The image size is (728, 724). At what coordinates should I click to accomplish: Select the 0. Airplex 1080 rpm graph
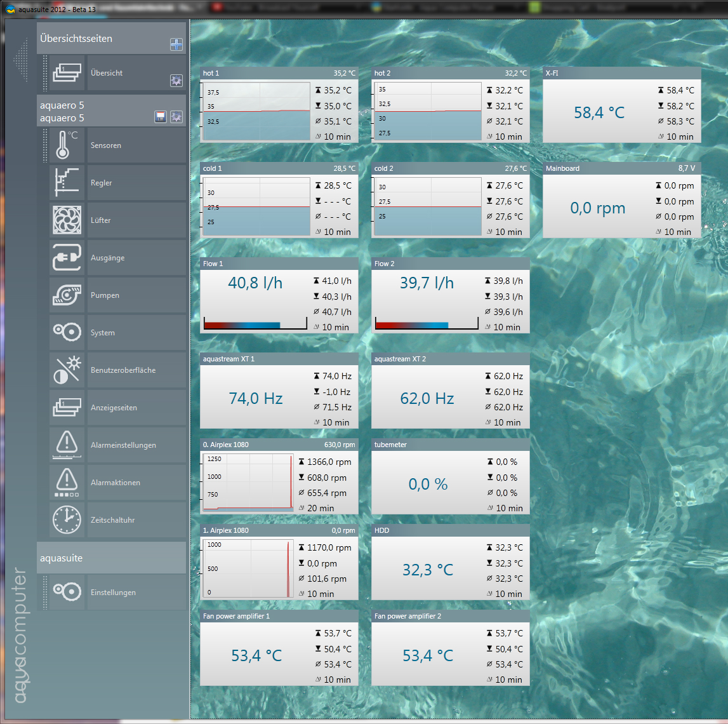point(248,482)
